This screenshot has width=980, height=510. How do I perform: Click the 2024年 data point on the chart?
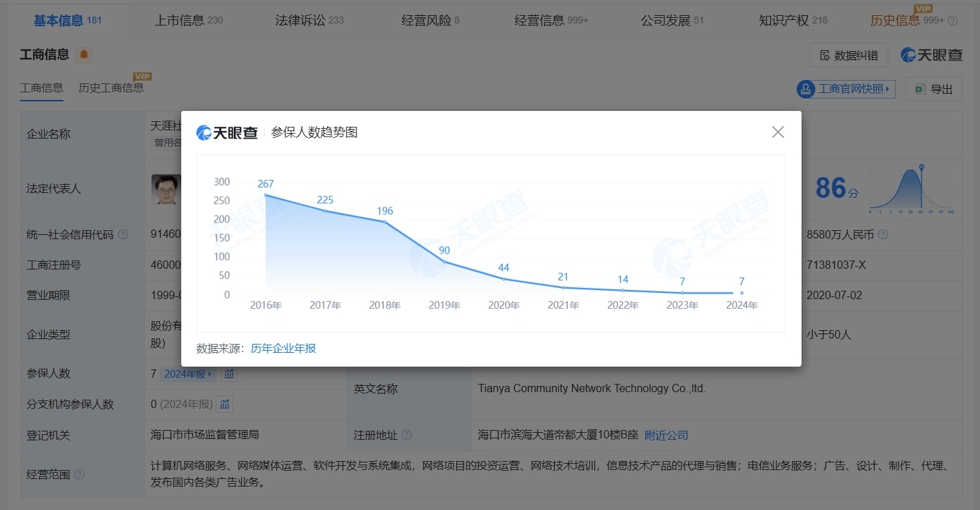click(742, 293)
